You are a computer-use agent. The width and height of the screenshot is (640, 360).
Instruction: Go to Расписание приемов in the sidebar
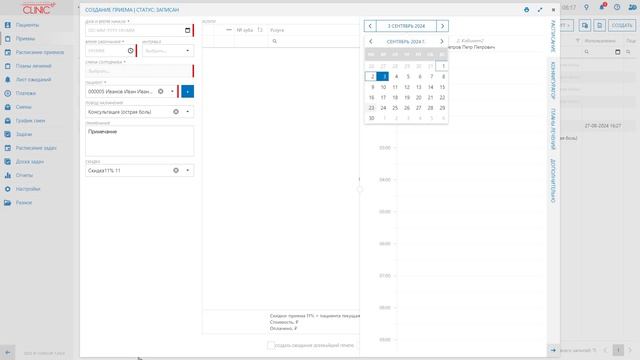point(39,52)
